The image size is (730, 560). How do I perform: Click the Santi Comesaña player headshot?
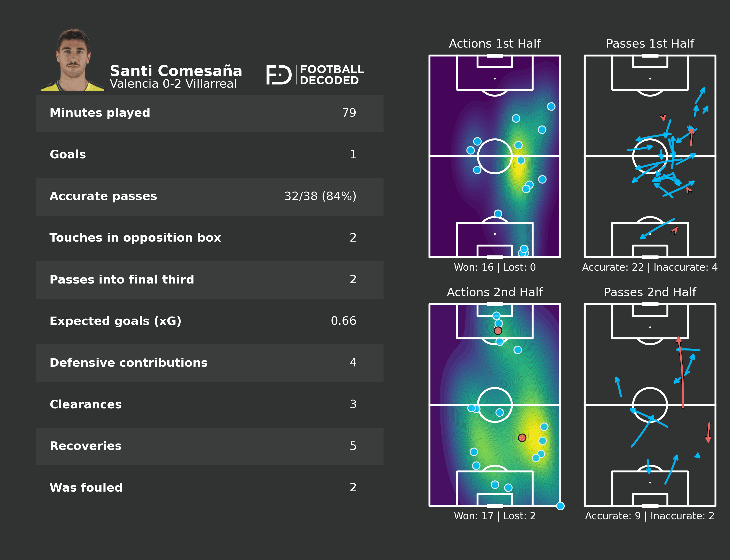click(73, 60)
